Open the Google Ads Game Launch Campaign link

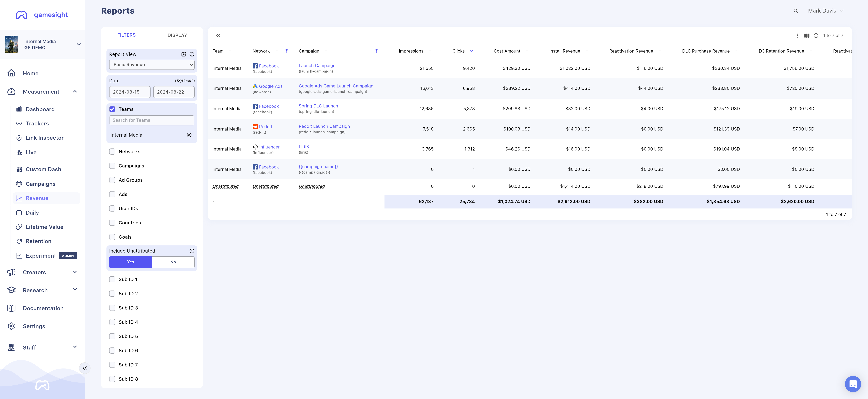[x=336, y=86]
